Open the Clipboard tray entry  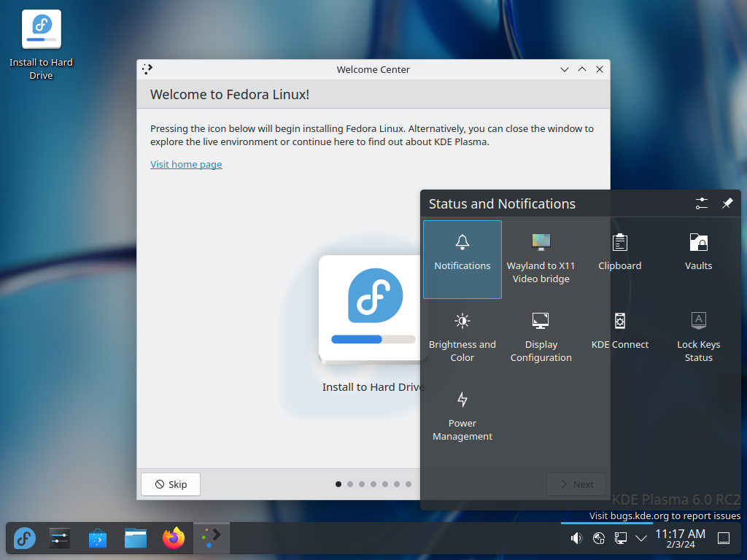point(620,260)
